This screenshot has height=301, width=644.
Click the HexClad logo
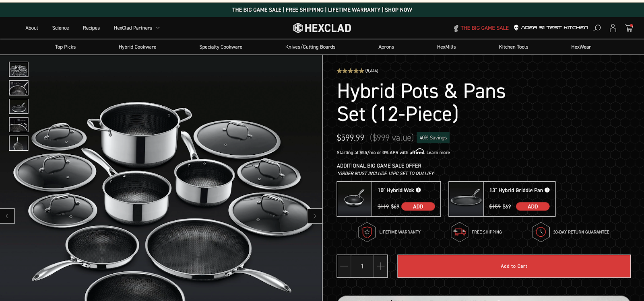point(322,28)
